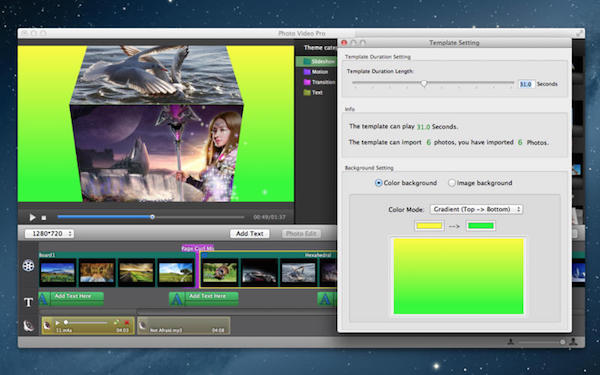The height and width of the screenshot is (375, 600).
Task: Click the Add Text button
Action: (x=249, y=233)
